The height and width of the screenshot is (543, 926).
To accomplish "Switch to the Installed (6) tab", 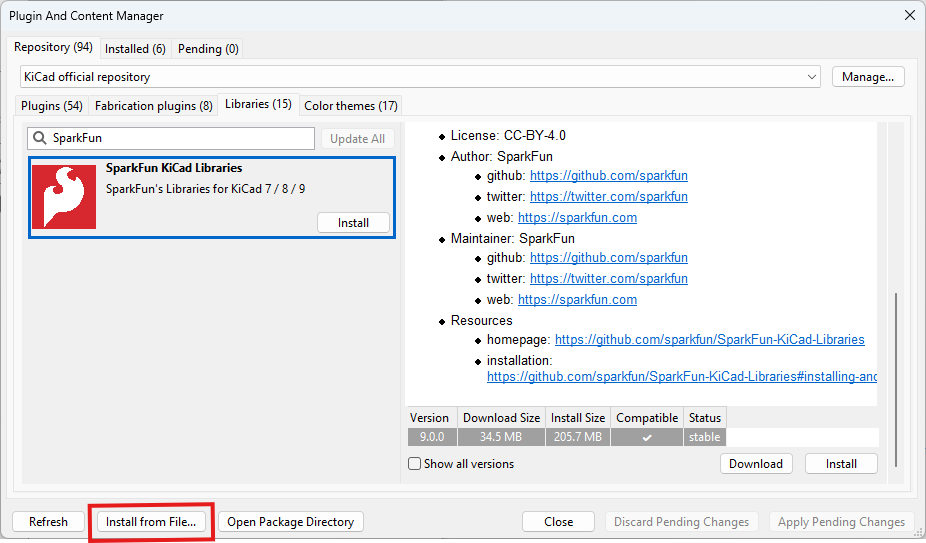I will pos(135,49).
